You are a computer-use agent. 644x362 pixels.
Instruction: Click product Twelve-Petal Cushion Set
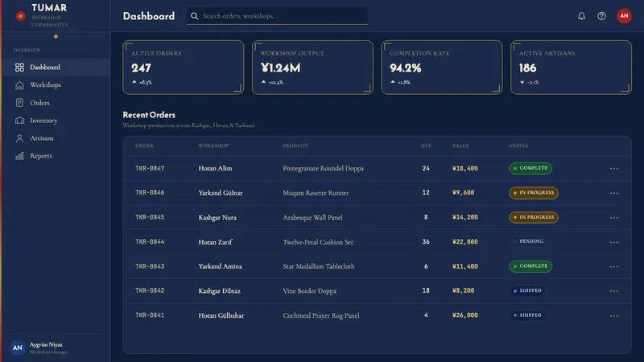click(x=318, y=242)
